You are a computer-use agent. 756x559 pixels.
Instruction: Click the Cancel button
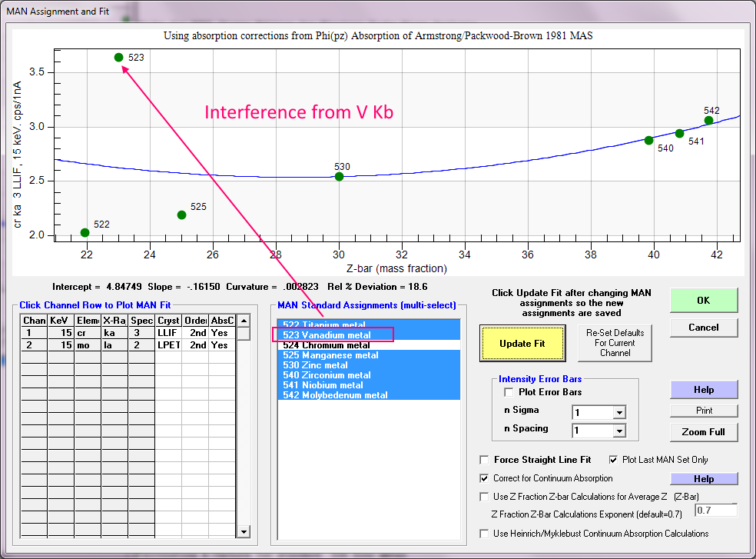[703, 328]
